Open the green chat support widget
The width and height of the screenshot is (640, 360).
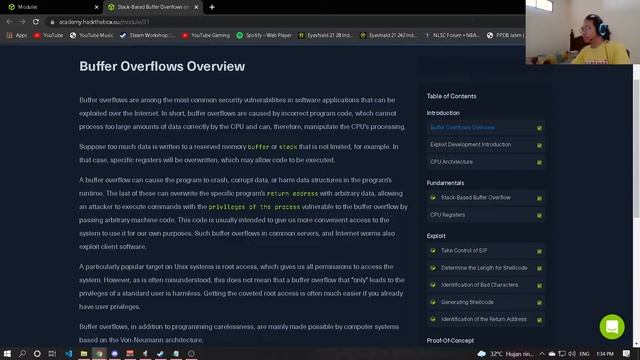point(612,327)
